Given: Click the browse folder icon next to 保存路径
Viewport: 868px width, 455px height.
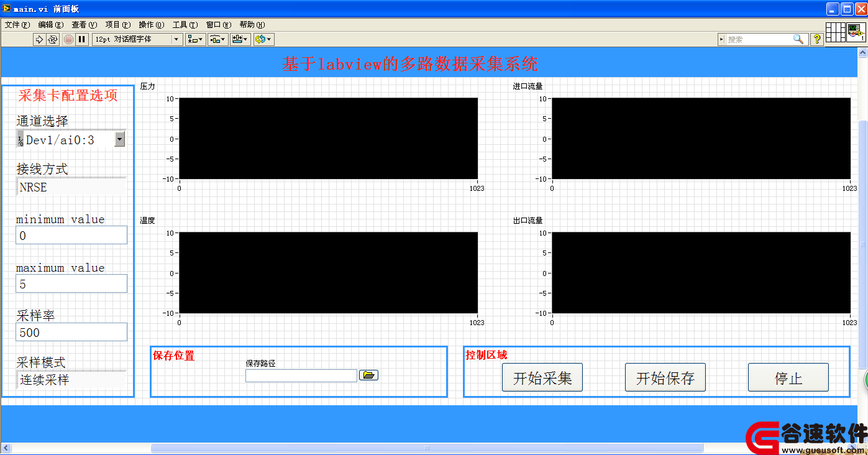Looking at the screenshot, I should 369,375.
